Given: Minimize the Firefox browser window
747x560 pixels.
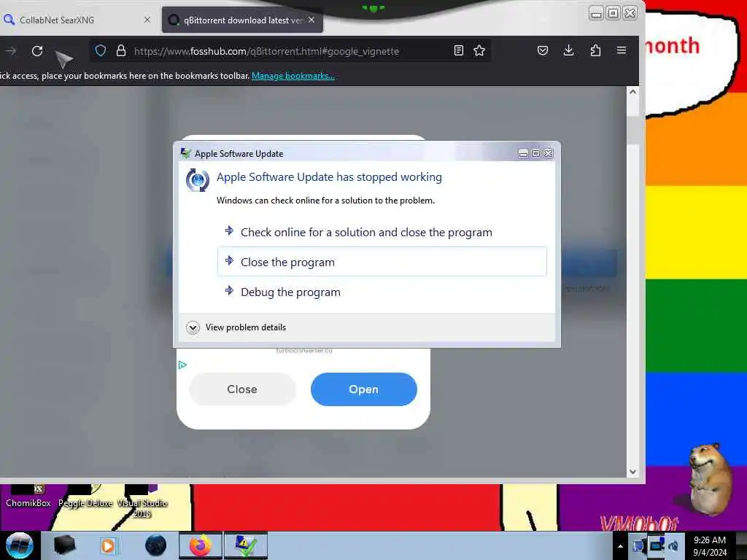Looking at the screenshot, I should [x=596, y=13].
